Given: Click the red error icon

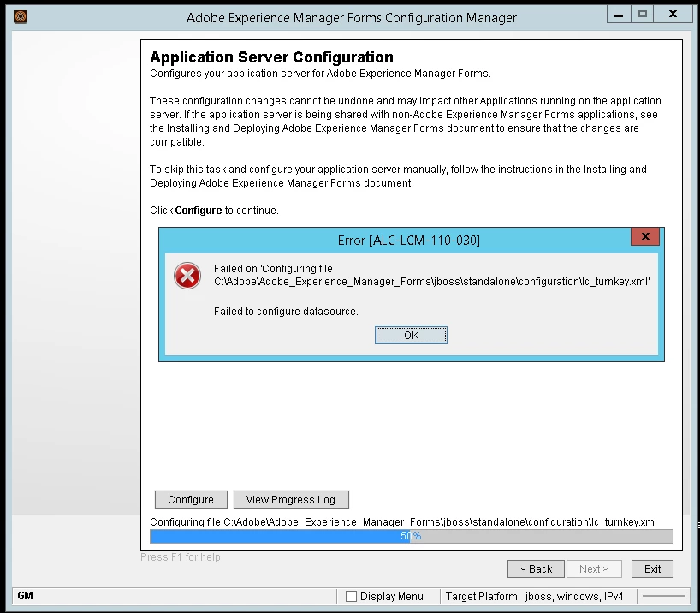Looking at the screenshot, I should pos(187,276).
